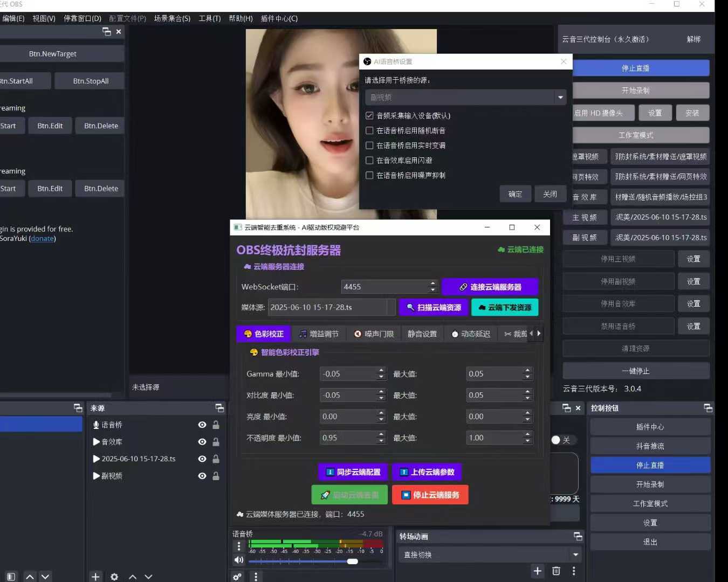Open bridge source dropdown showing 副视频
The height and width of the screenshot is (582, 728).
pyautogui.click(x=466, y=97)
